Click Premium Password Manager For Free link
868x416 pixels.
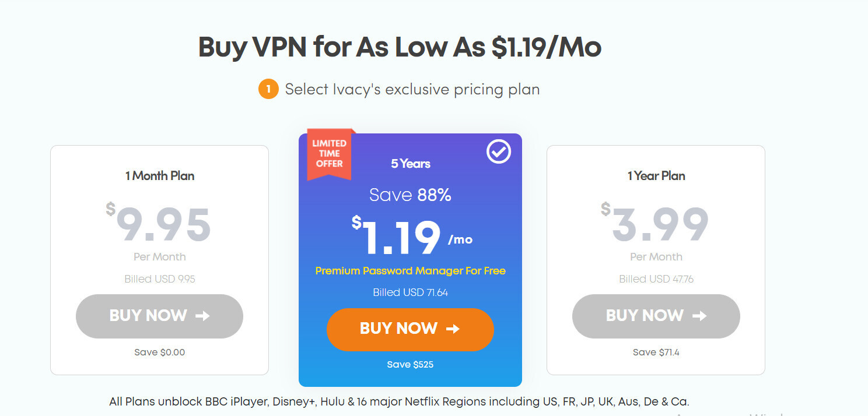point(410,271)
